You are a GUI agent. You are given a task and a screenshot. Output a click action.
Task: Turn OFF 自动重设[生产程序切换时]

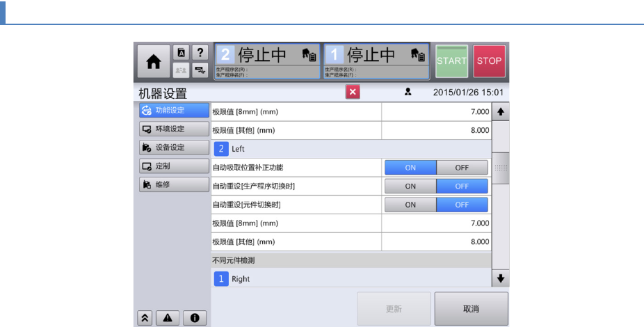point(462,186)
